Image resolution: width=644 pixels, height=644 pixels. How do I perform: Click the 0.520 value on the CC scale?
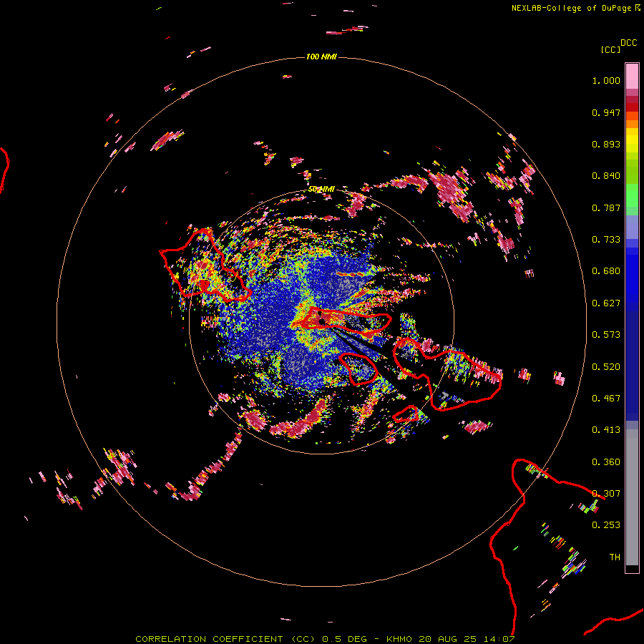point(606,367)
